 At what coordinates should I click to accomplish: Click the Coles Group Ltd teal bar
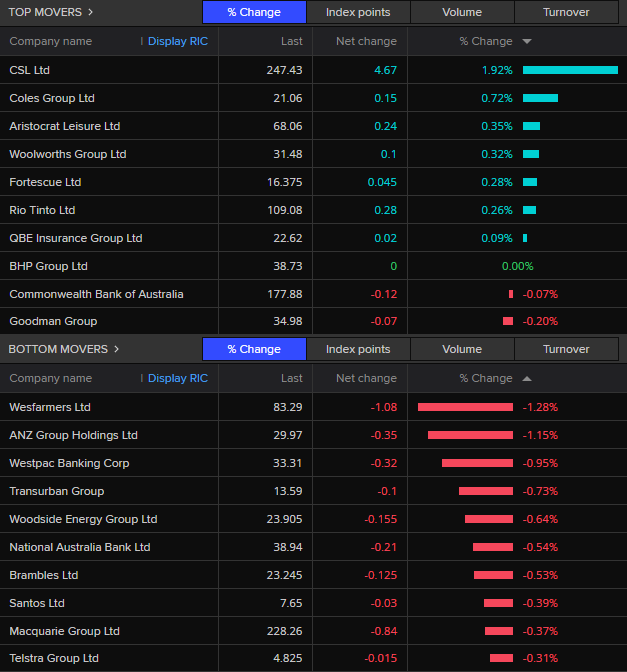click(540, 98)
